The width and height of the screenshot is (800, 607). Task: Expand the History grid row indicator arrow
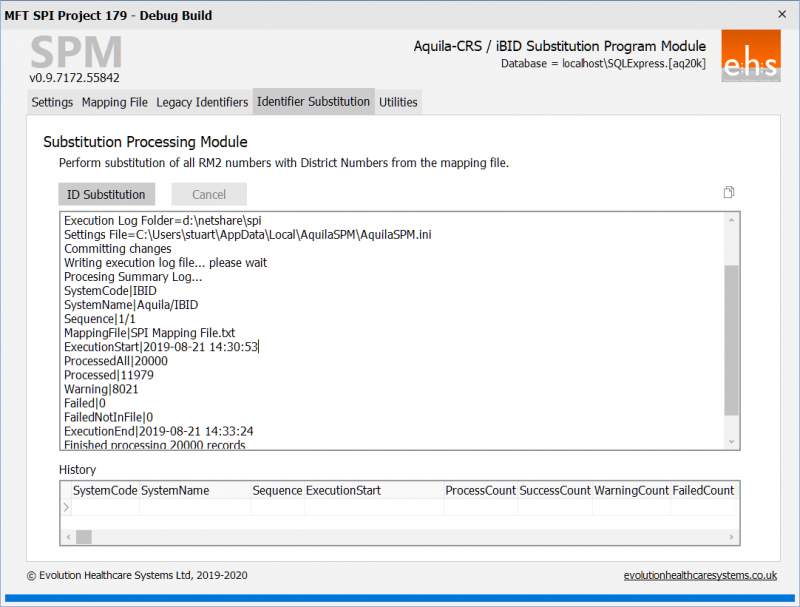pos(66,507)
